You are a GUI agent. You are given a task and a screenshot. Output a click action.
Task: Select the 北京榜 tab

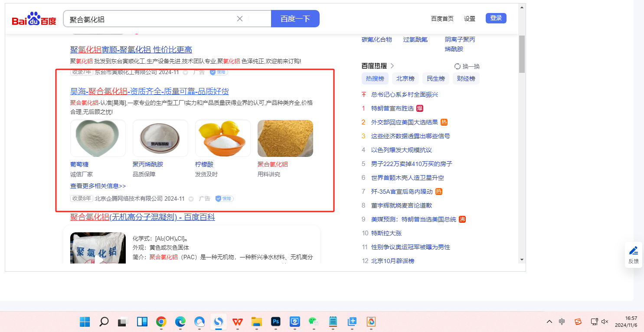405,78
